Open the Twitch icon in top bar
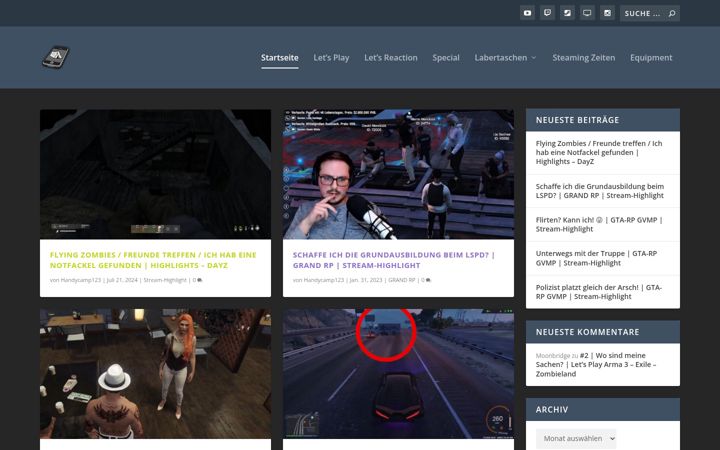Screen dimensions: 720x450 coord(547,13)
